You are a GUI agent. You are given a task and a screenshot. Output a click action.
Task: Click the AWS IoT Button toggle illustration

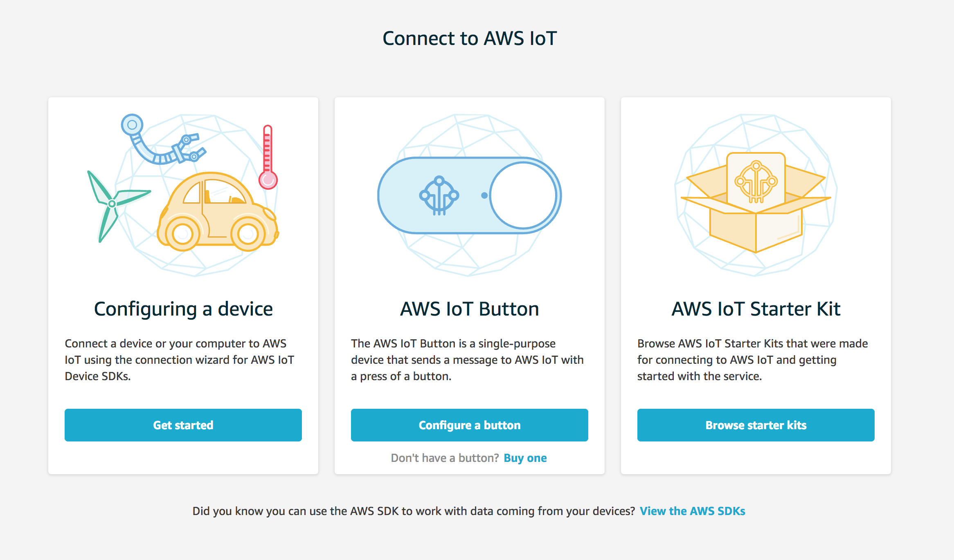click(x=469, y=195)
